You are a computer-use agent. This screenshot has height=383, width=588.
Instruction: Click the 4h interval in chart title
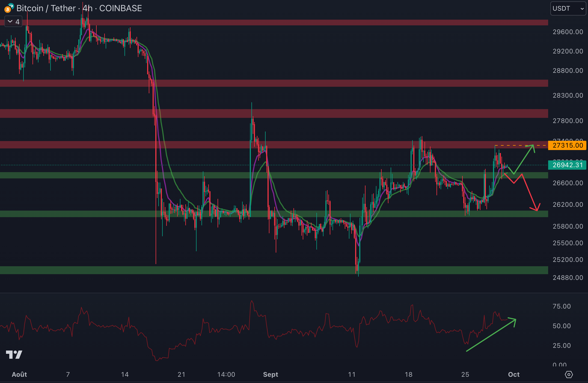tap(87, 8)
